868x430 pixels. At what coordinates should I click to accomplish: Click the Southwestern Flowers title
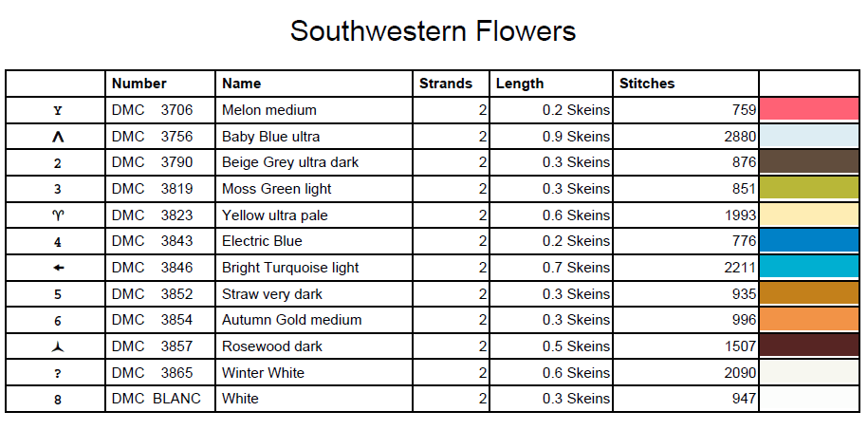[x=434, y=31]
